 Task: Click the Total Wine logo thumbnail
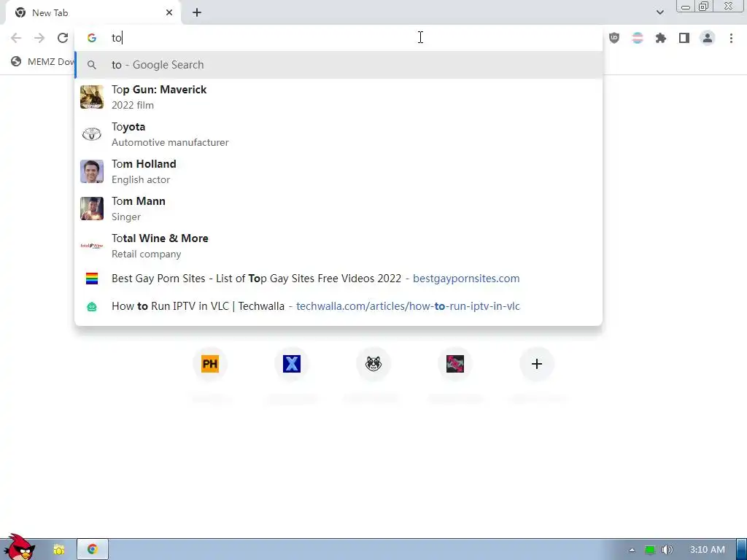[92, 246]
